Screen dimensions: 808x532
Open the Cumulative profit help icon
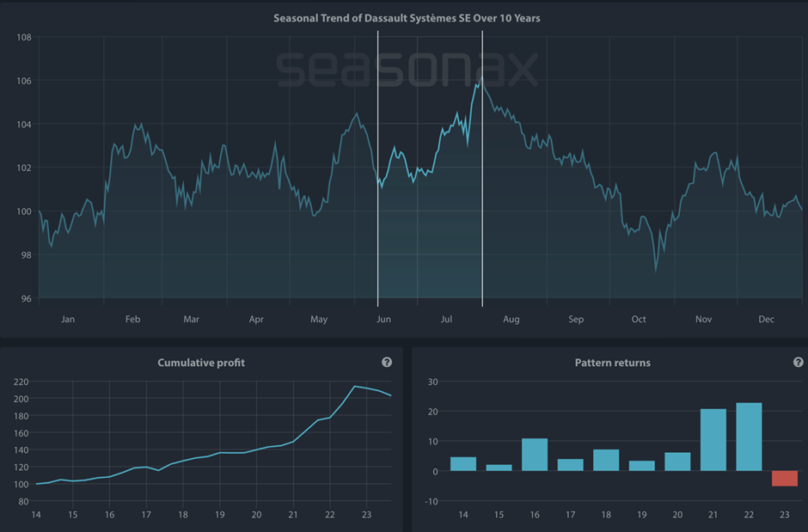coord(387,363)
